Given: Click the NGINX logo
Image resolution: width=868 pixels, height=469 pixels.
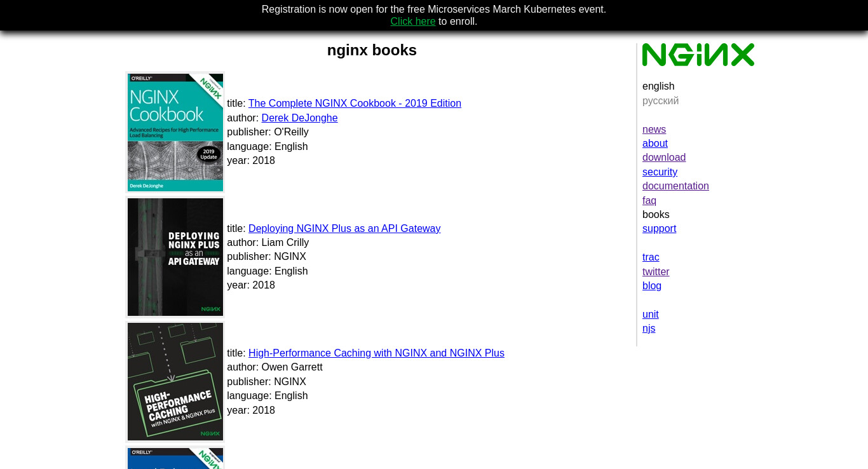Looking at the screenshot, I should click(698, 55).
